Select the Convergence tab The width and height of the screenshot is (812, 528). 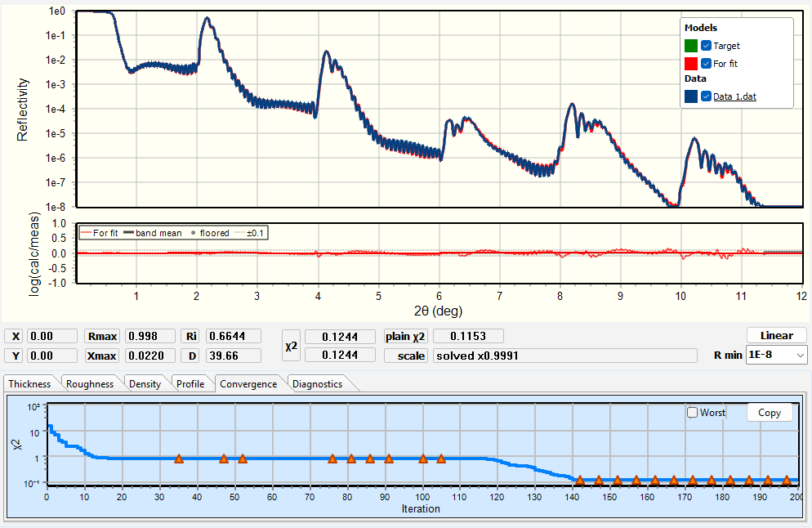tap(248, 384)
